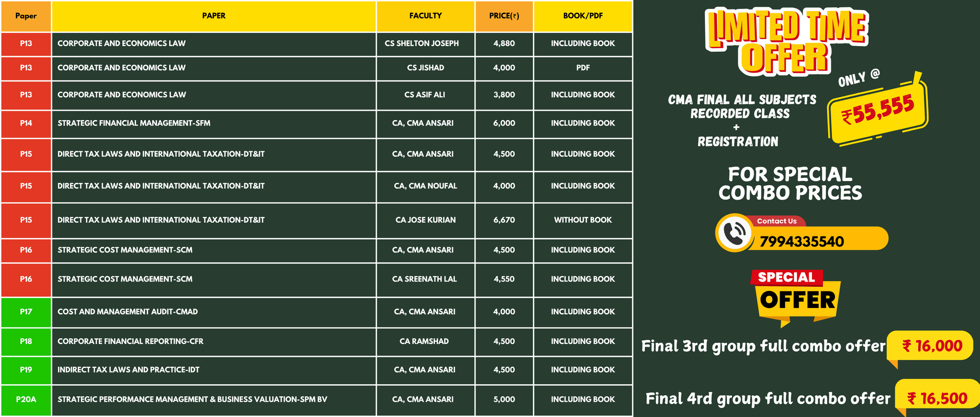Select the ₹16,500 combo price bubble

[x=937, y=398]
